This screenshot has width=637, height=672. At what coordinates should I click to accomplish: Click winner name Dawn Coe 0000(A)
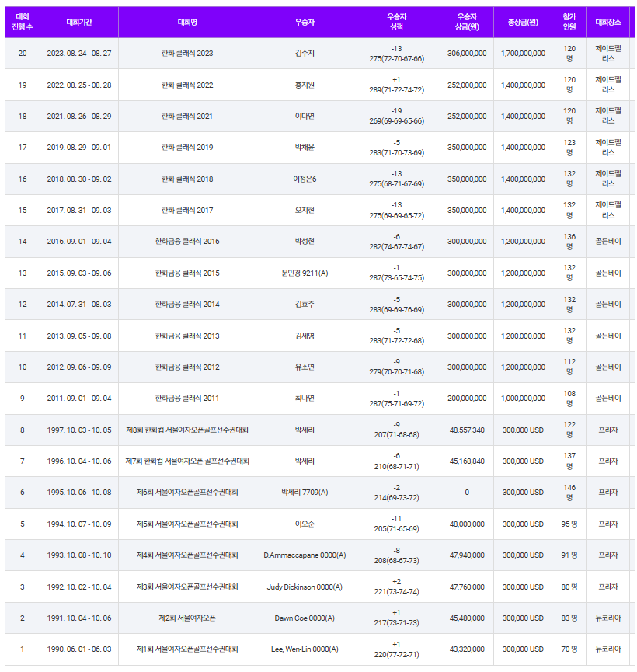click(x=305, y=618)
